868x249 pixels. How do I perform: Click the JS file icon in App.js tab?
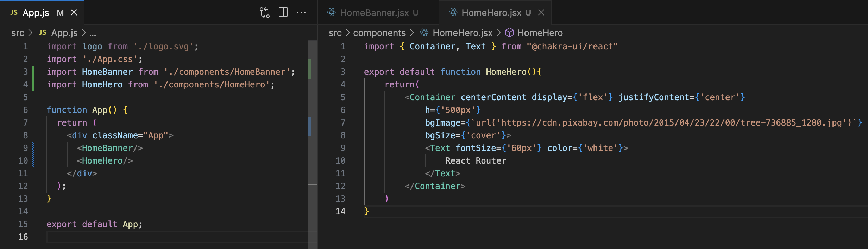pyautogui.click(x=14, y=13)
